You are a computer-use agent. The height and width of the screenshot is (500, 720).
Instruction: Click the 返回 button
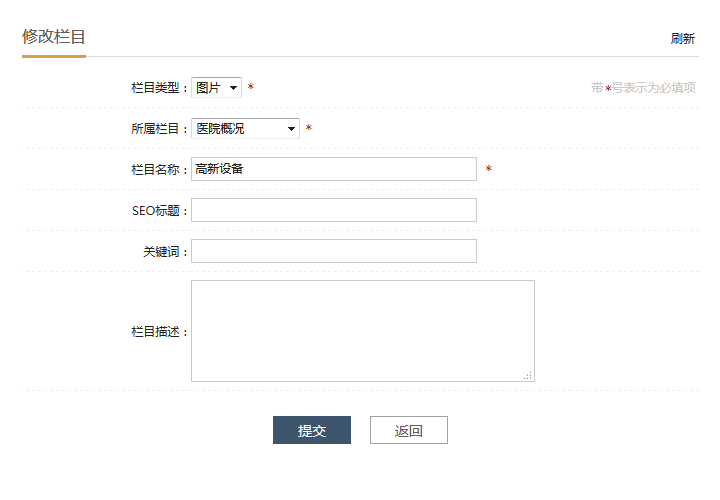(x=408, y=430)
